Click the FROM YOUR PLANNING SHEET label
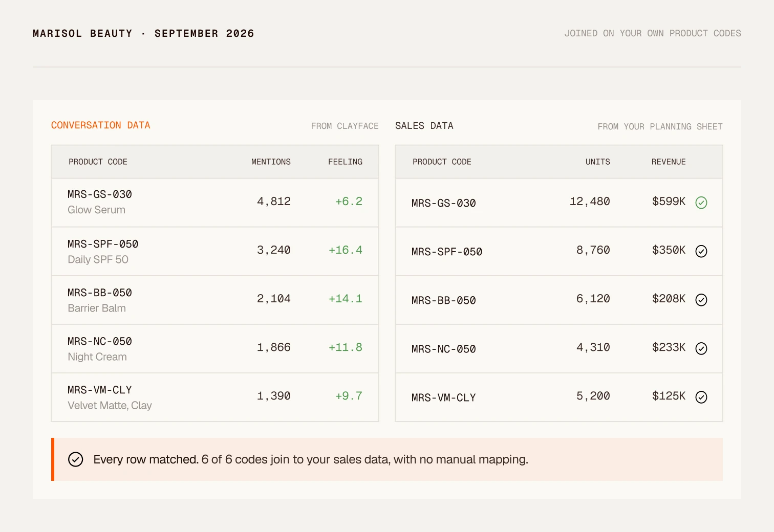 click(x=660, y=126)
